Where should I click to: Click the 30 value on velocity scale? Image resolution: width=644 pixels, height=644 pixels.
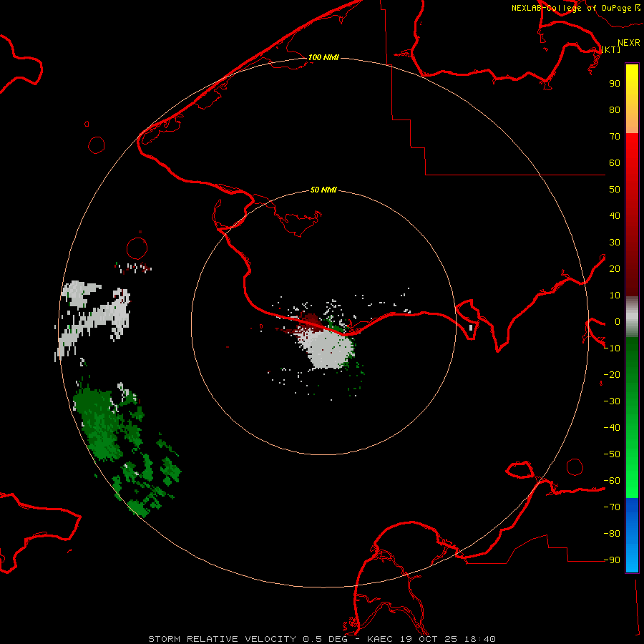point(615,243)
